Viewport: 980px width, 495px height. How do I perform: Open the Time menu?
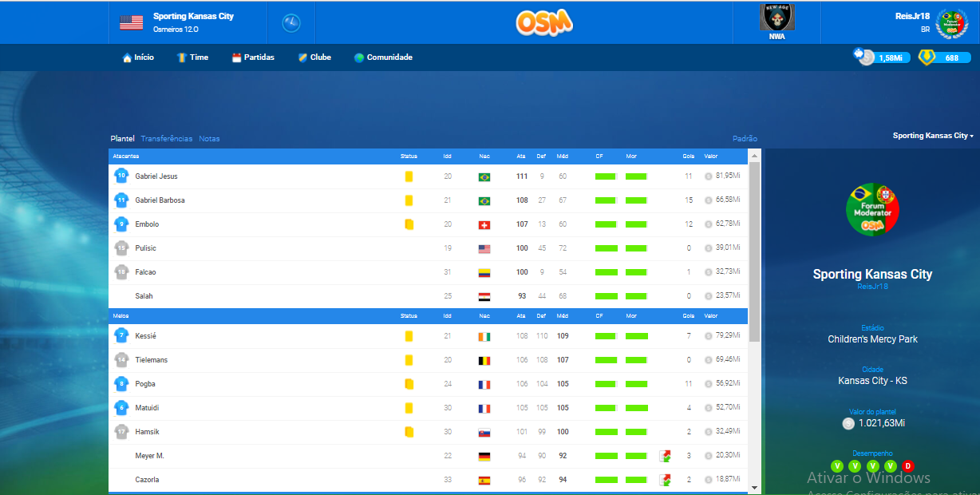[192, 57]
